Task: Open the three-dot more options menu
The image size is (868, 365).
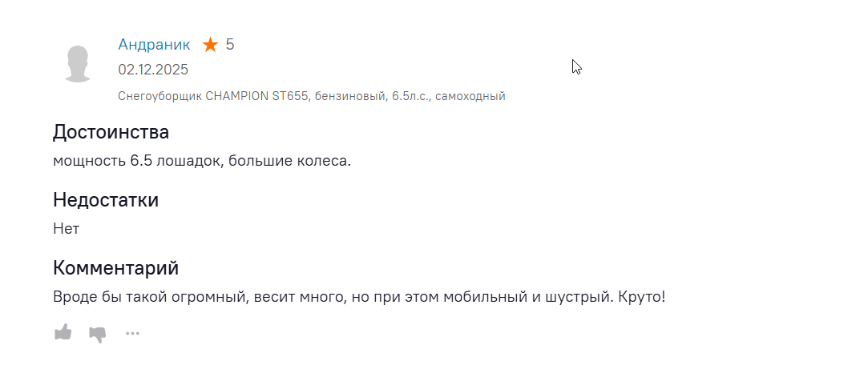Action: tap(132, 334)
